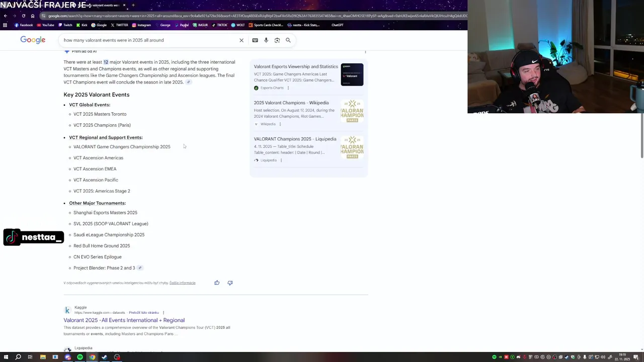This screenshot has width=644, height=362.
Task: Select 'VCT 2025 Champions (Paris)' text
Action: coord(102,125)
